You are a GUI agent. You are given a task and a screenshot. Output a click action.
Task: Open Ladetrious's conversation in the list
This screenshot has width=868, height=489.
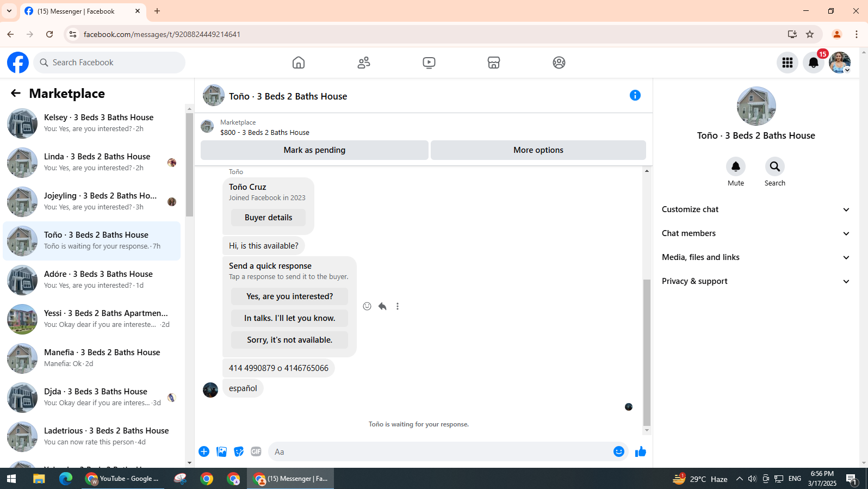point(92,437)
